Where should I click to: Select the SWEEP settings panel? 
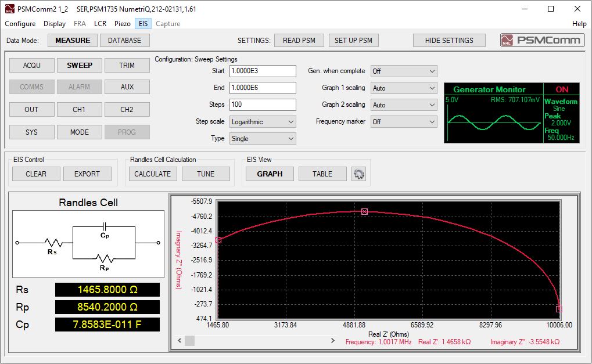[x=79, y=65]
